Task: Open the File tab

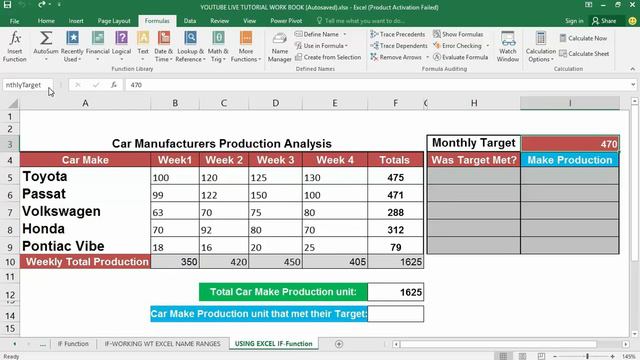Action: coord(14,21)
